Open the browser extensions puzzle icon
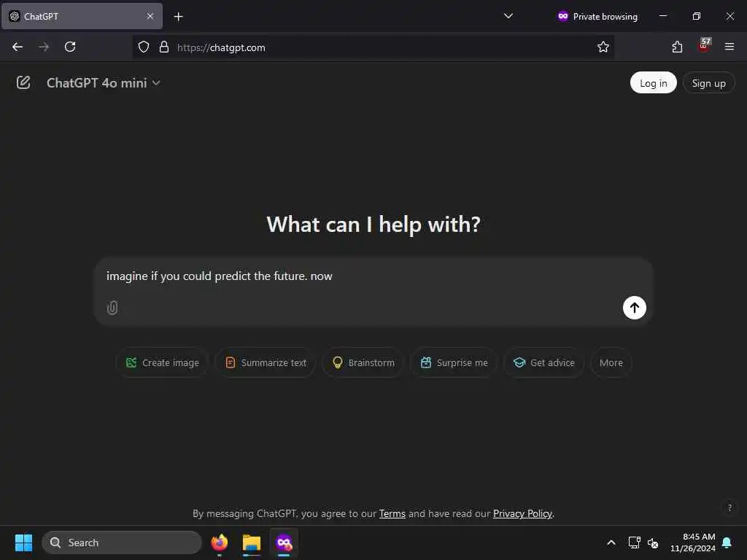Image resolution: width=747 pixels, height=560 pixels. tap(677, 47)
